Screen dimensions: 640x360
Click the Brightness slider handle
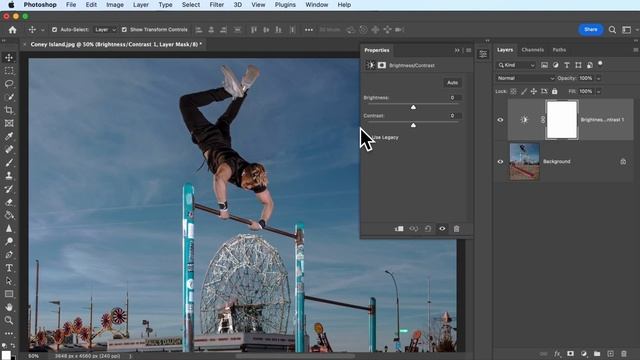[413, 107]
